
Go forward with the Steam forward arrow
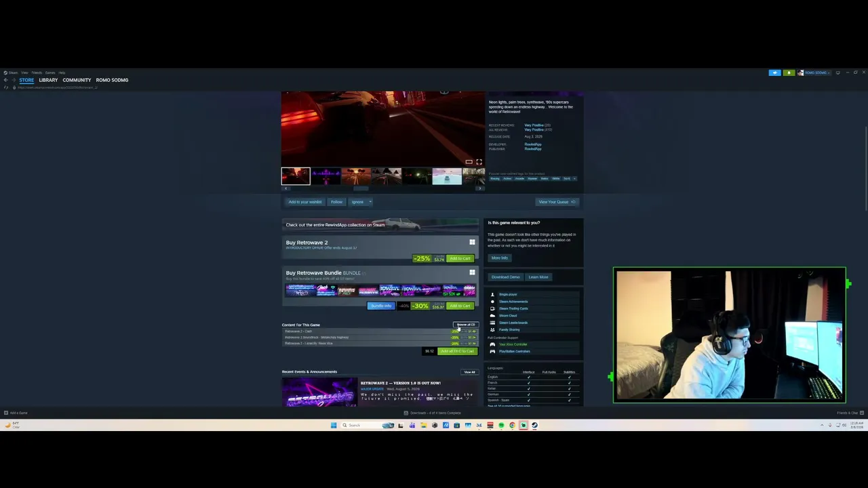pyautogui.click(x=13, y=80)
